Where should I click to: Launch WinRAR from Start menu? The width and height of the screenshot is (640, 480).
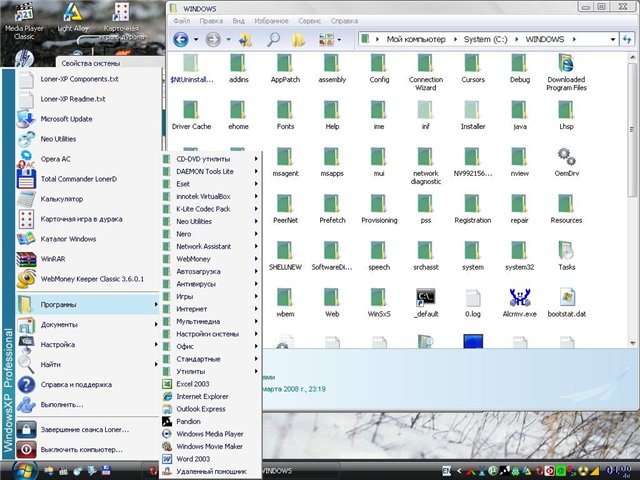(x=87, y=259)
